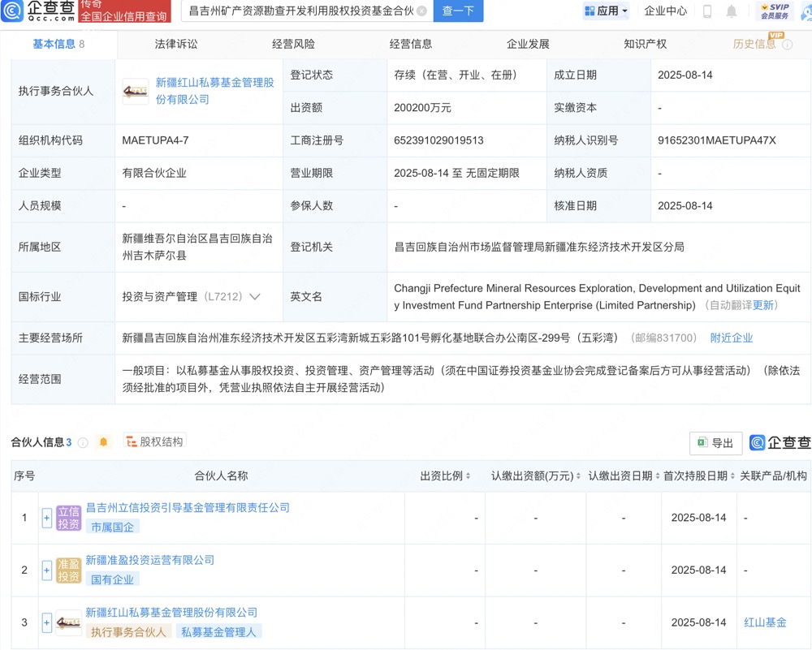The height and width of the screenshot is (650, 812).
Task: Switch to 经营信息 tab
Action: pyautogui.click(x=411, y=45)
